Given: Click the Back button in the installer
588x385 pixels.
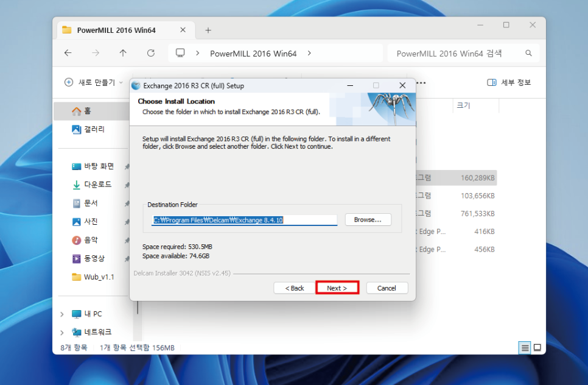Looking at the screenshot, I should [x=295, y=288].
